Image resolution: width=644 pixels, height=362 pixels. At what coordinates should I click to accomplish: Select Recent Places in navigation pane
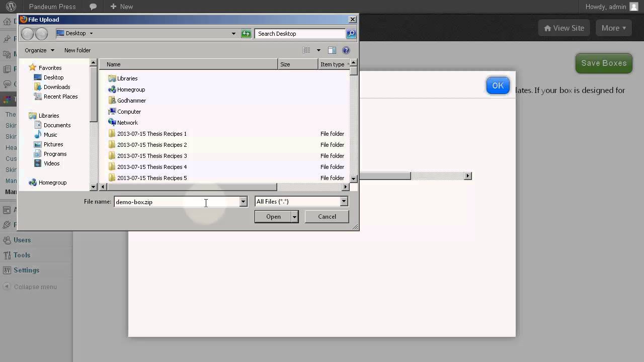tap(60, 97)
